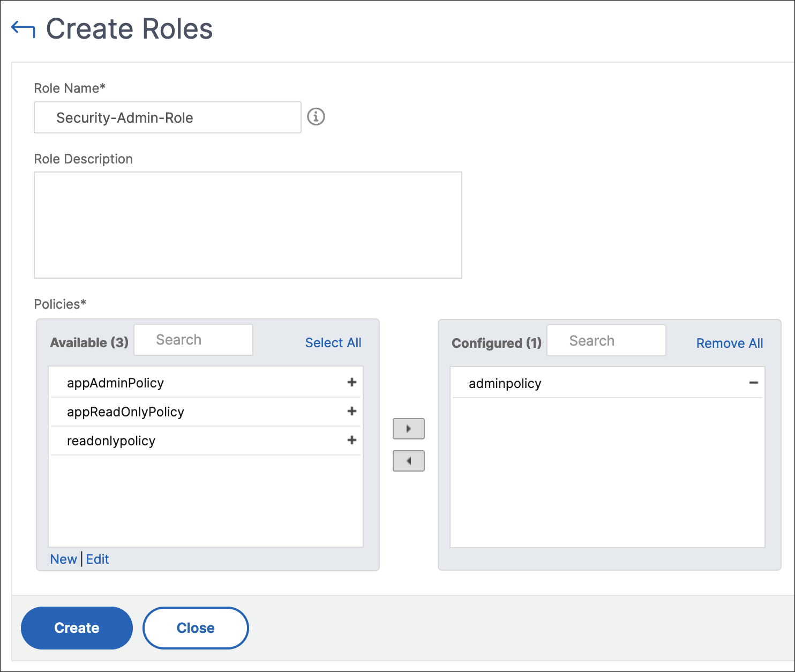Viewport: 795px width, 672px height.
Task: Click the Configured policies search box
Action: tap(606, 340)
